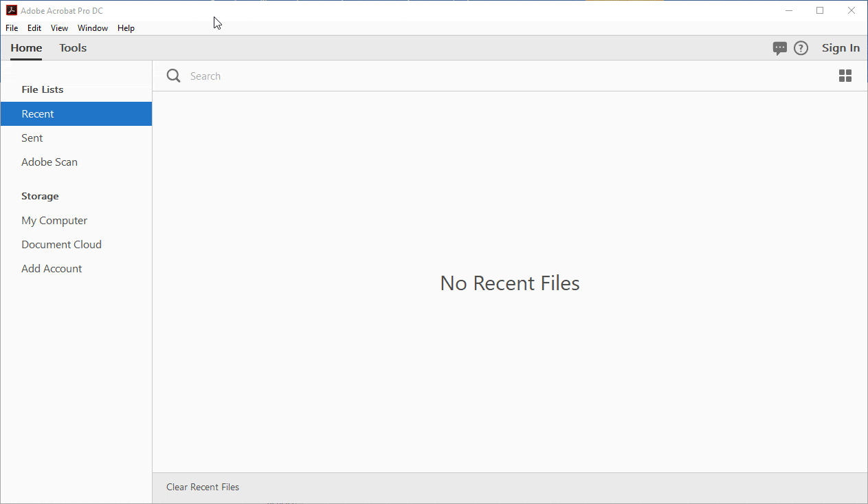Open the View menu
Image resolution: width=868 pixels, height=504 pixels.
pos(60,28)
